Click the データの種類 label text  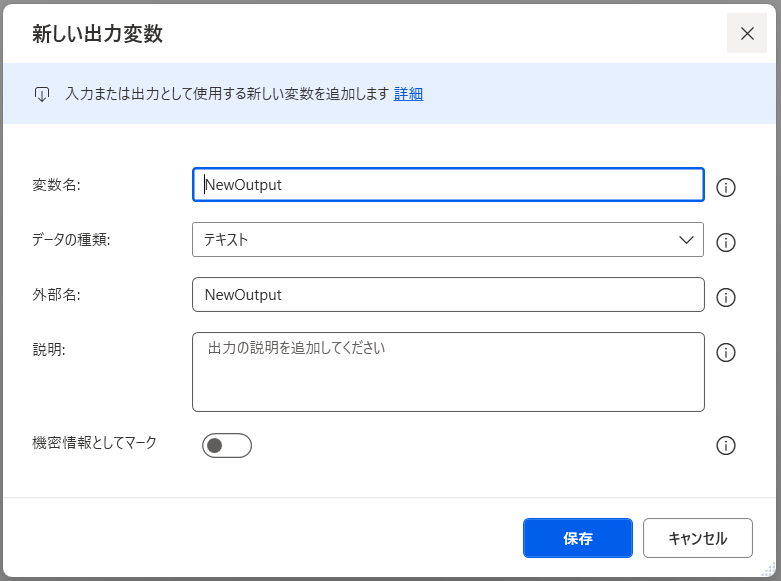71,240
